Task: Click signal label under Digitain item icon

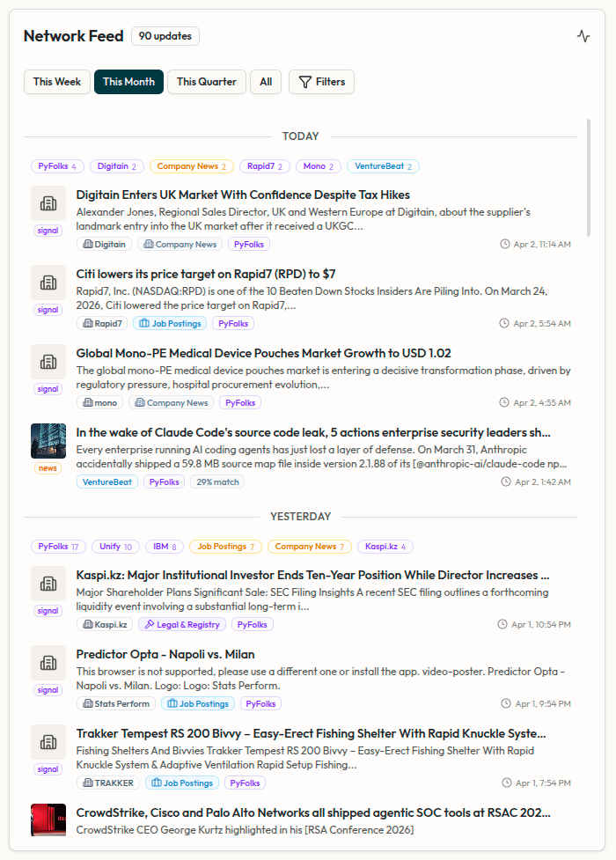Action: pyautogui.click(x=48, y=231)
